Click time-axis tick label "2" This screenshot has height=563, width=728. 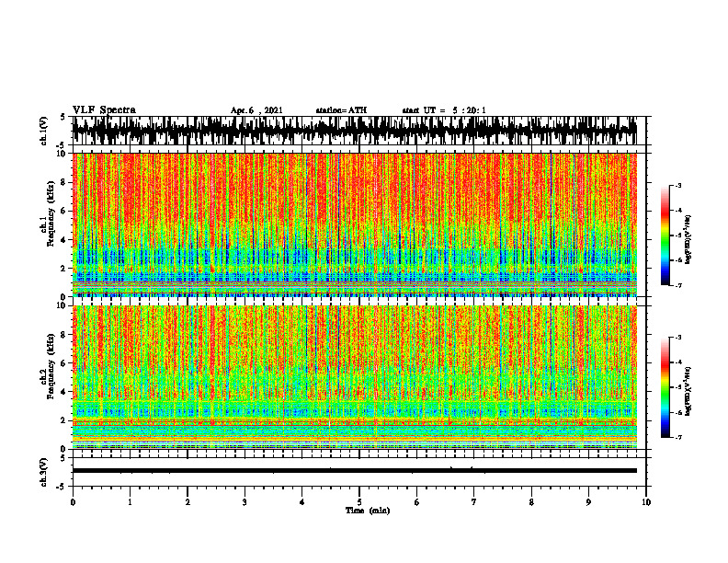[188, 502]
